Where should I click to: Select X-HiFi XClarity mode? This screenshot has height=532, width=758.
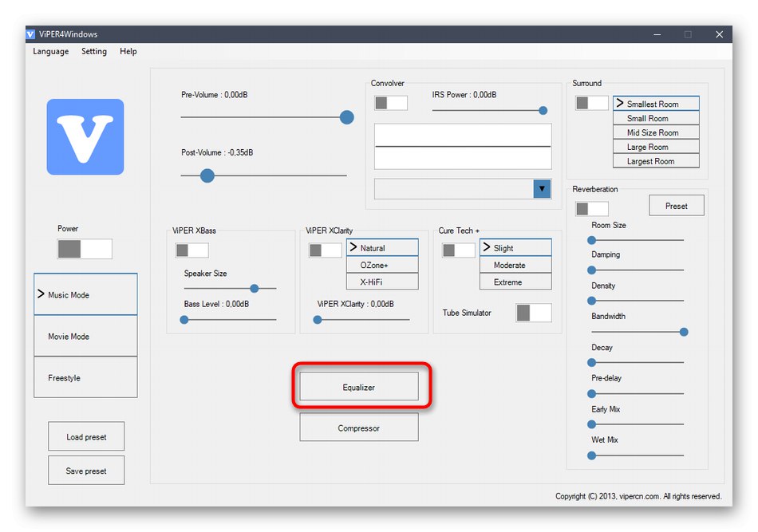click(x=382, y=282)
